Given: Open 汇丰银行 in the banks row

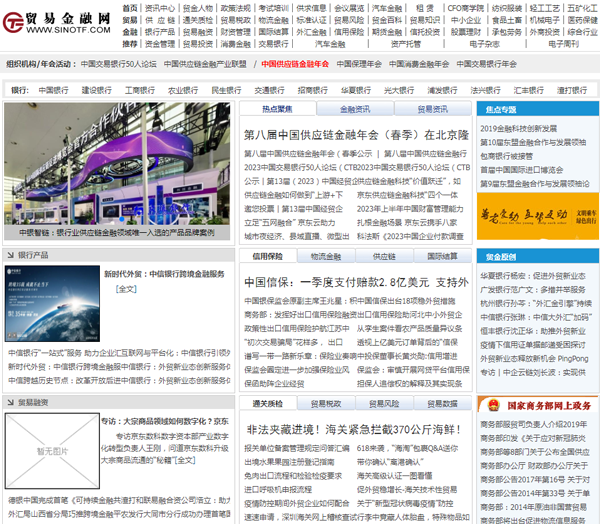Looking at the screenshot, I should [x=529, y=90].
